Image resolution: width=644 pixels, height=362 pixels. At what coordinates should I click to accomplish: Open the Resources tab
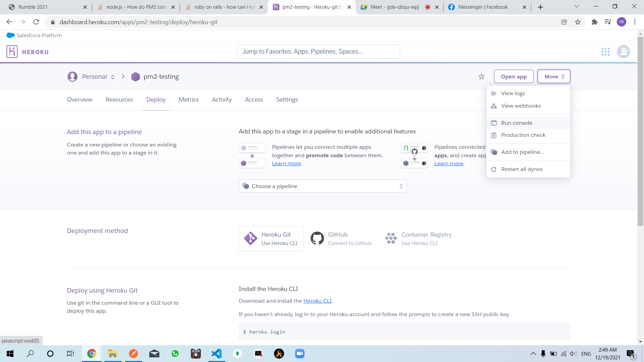[x=119, y=100]
